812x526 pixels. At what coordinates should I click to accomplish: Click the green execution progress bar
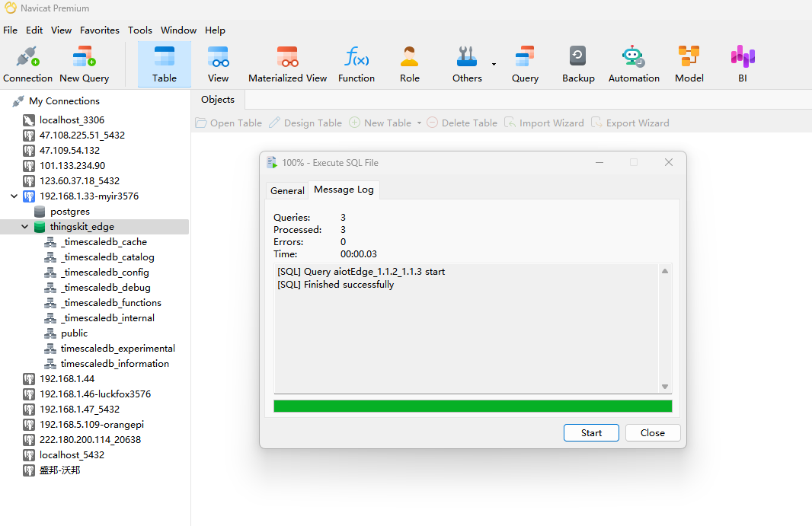coord(473,406)
